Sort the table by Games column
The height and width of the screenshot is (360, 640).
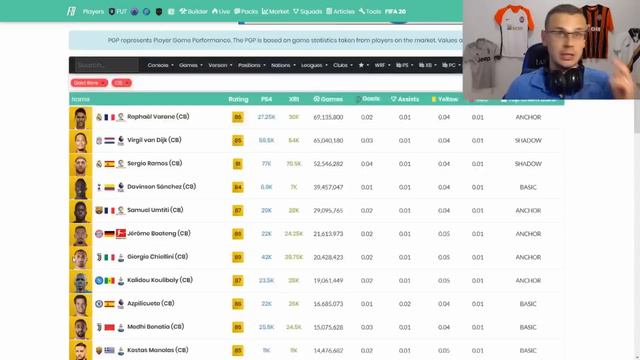328,99
